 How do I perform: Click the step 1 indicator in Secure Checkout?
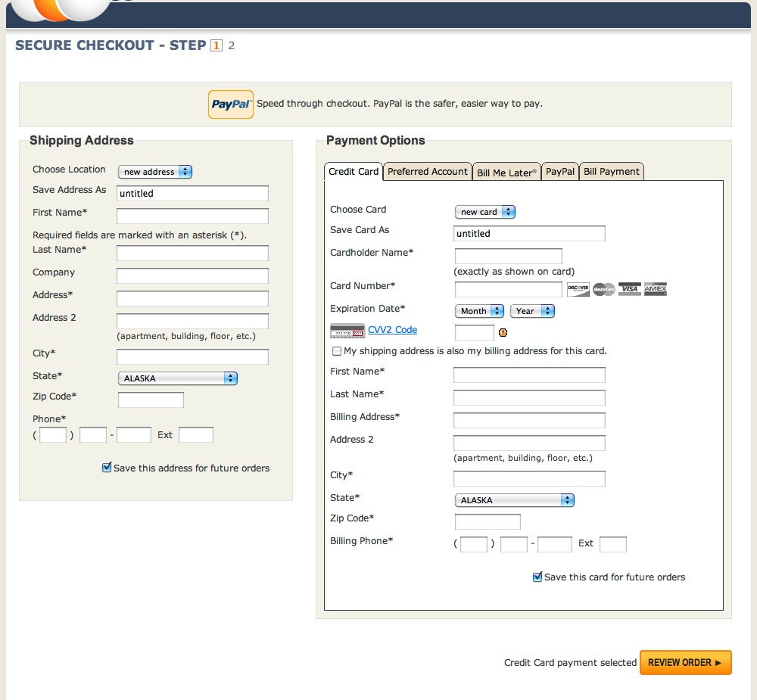(216, 45)
